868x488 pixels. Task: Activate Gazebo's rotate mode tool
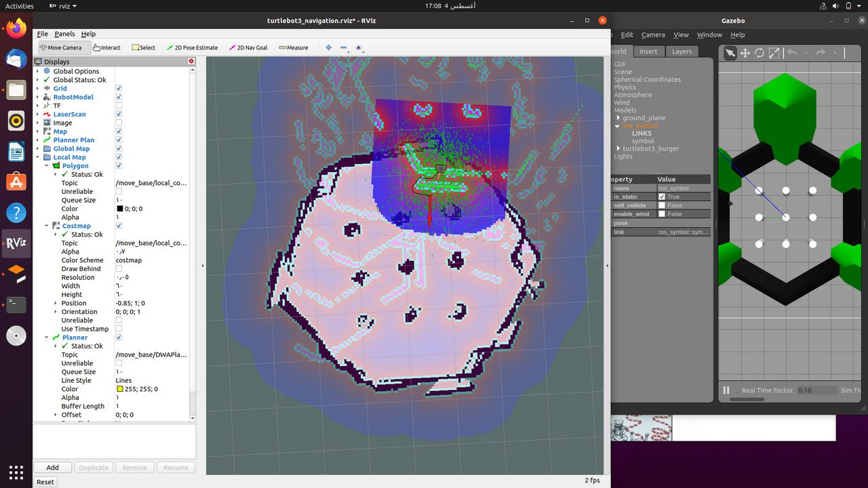pos(759,53)
